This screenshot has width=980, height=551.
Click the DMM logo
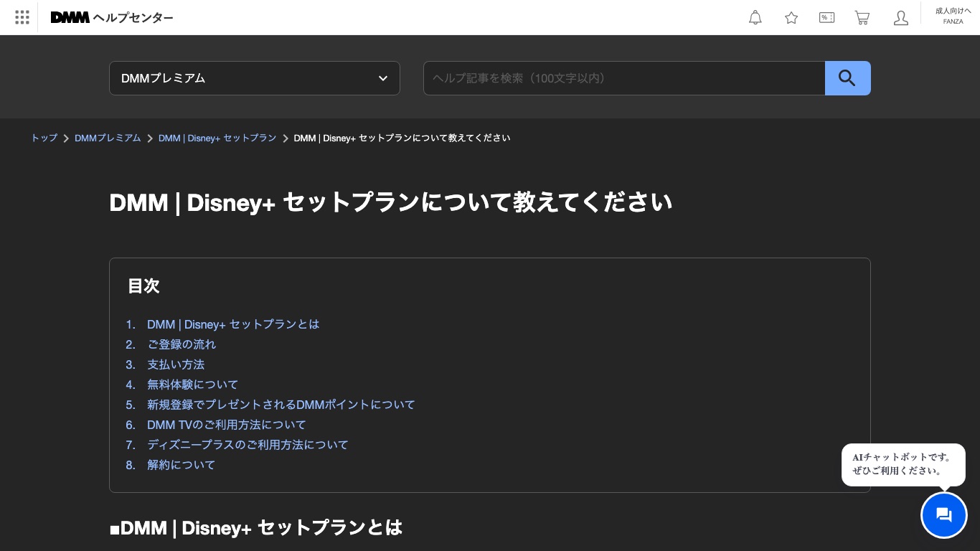click(70, 17)
